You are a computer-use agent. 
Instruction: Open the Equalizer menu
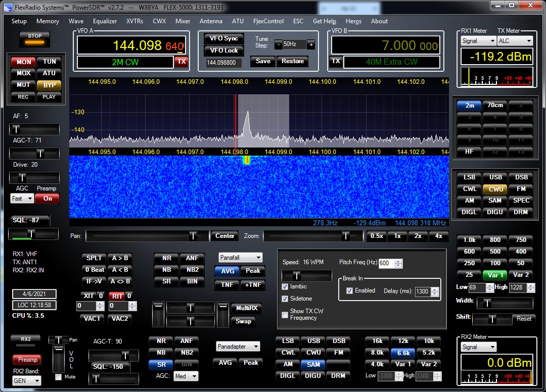[105, 21]
